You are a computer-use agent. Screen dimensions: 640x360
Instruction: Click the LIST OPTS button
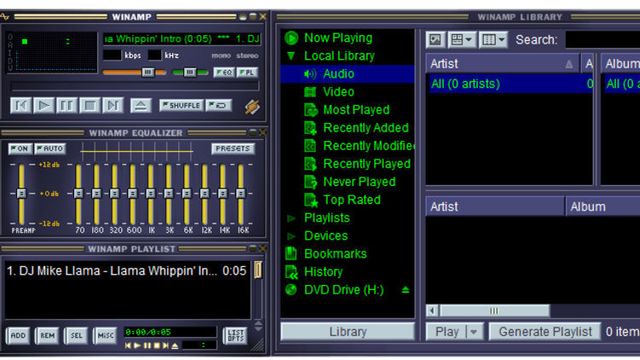235,336
